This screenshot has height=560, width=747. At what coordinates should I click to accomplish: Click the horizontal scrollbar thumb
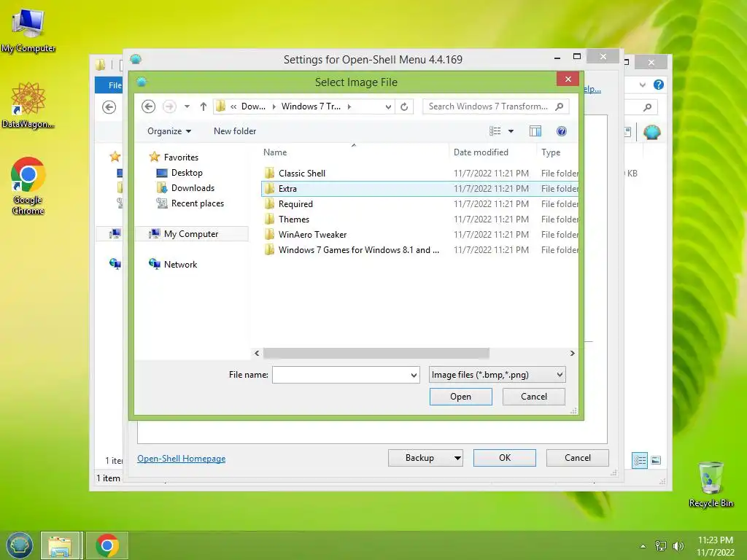click(x=376, y=354)
